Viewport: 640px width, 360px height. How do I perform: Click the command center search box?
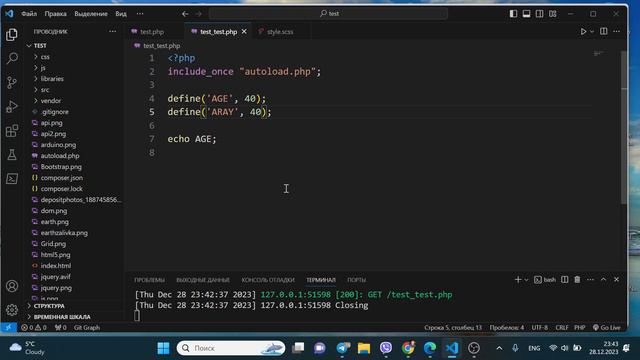pos(329,13)
